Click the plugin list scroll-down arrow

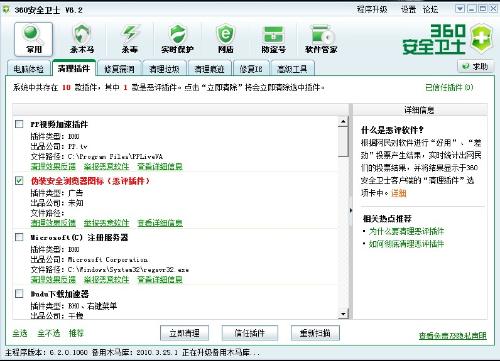(x=343, y=314)
